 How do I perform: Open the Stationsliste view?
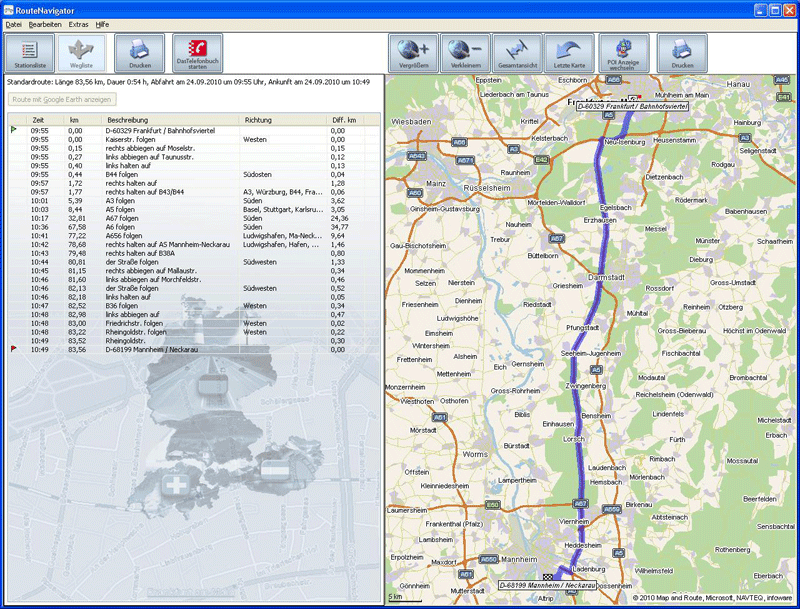[x=30, y=53]
